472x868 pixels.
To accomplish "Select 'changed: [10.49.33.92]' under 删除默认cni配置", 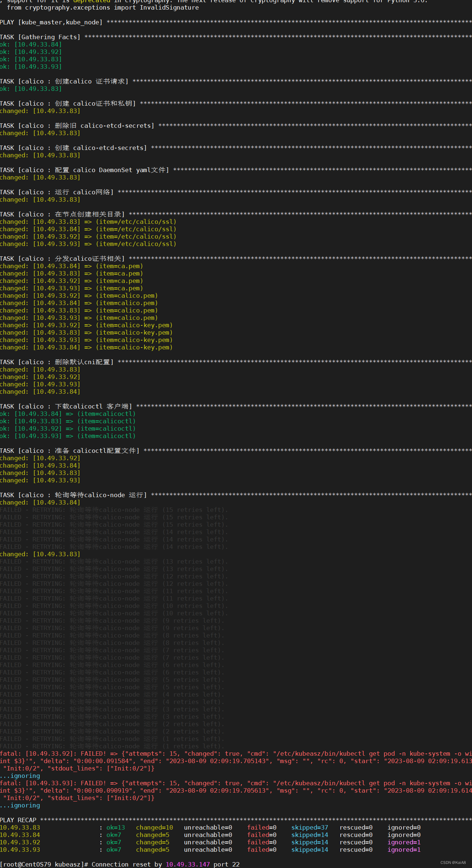I will [x=40, y=377].
